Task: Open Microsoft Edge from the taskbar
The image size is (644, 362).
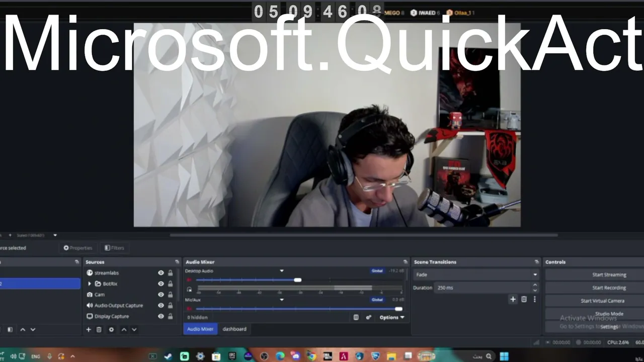Action: [x=280, y=356]
